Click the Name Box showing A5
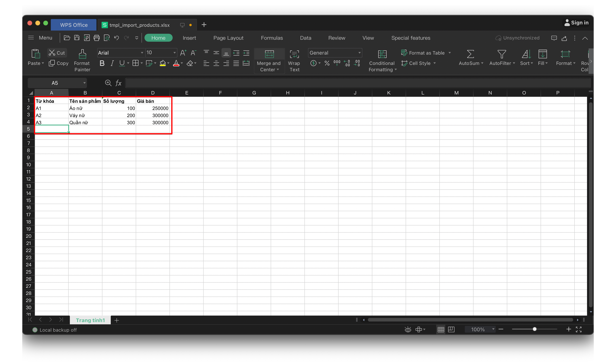Screen dimensions: 616x364 coord(55,83)
